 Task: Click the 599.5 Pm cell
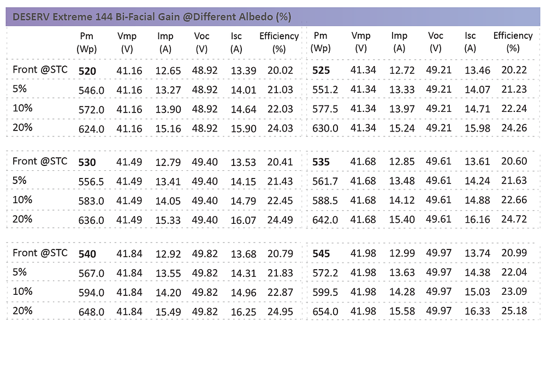click(x=325, y=292)
